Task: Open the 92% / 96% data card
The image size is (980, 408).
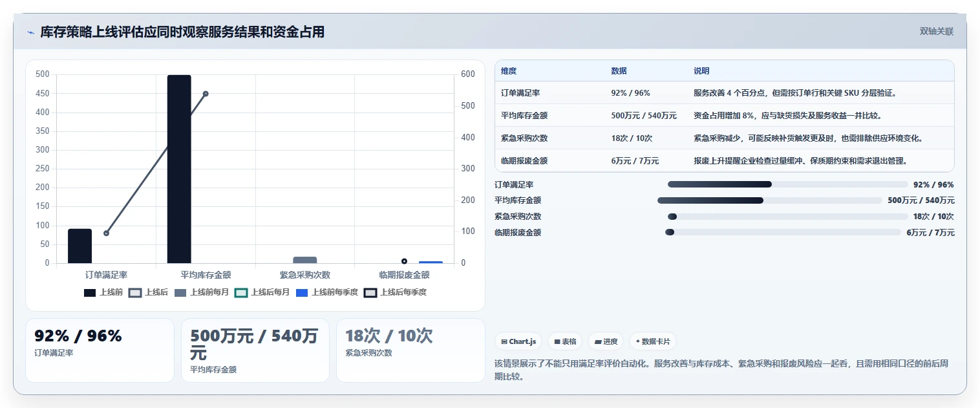Action: [x=100, y=350]
